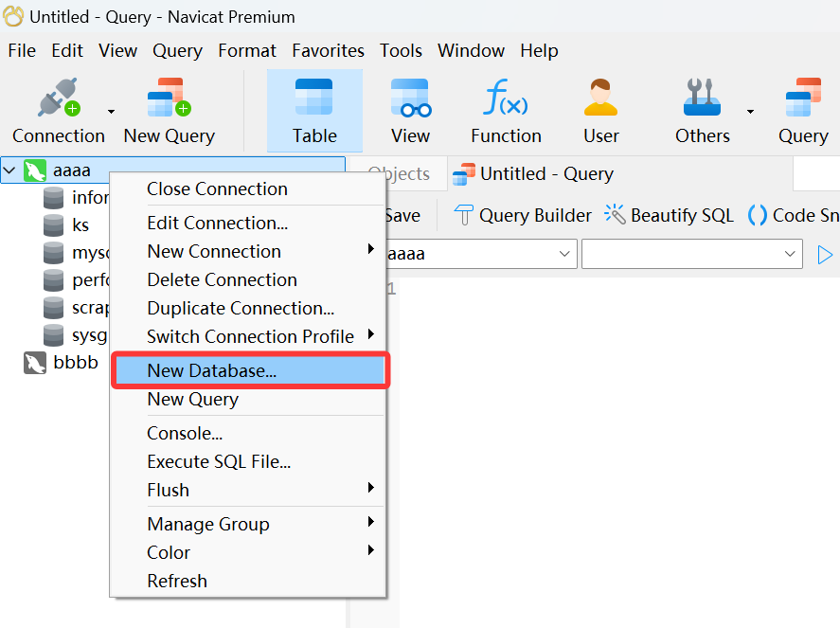This screenshot has height=628, width=840.
Task: Open the Flush submenu
Action: coord(248,490)
